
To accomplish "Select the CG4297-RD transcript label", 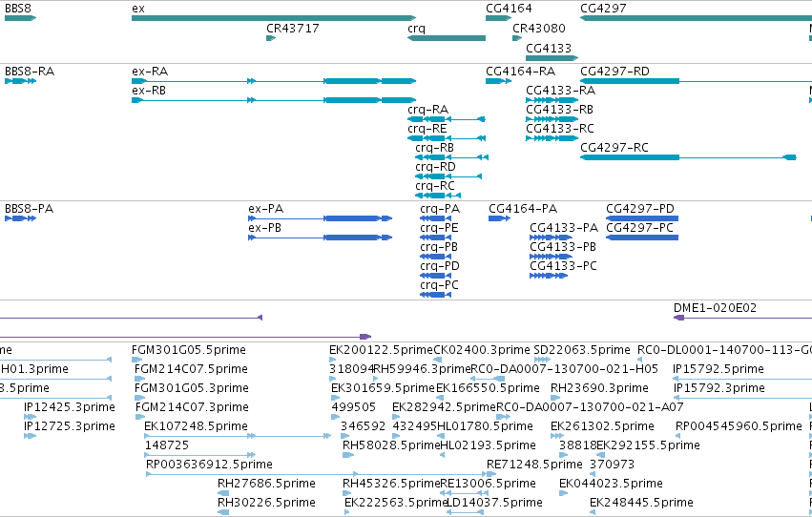I will [614, 72].
